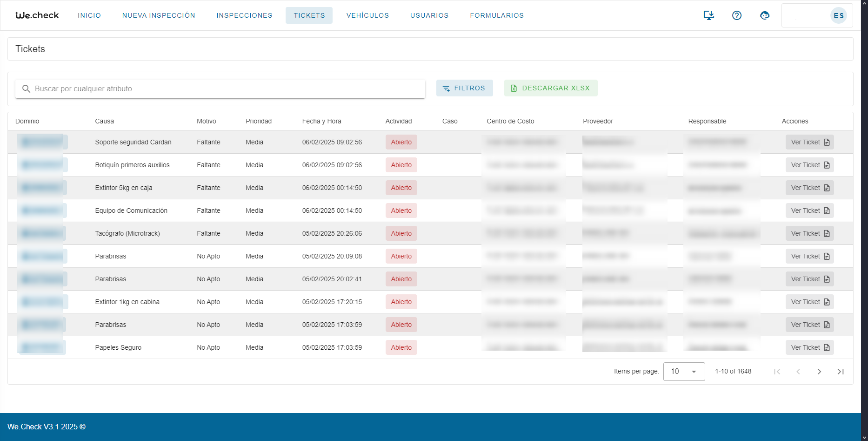Switch to the Vehículos tab
Screen dimensions: 868x441
coord(367,15)
